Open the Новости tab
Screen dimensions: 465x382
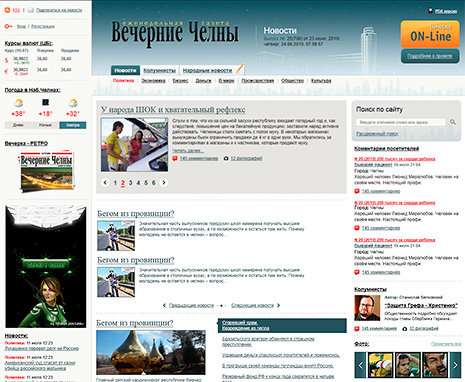125,70
